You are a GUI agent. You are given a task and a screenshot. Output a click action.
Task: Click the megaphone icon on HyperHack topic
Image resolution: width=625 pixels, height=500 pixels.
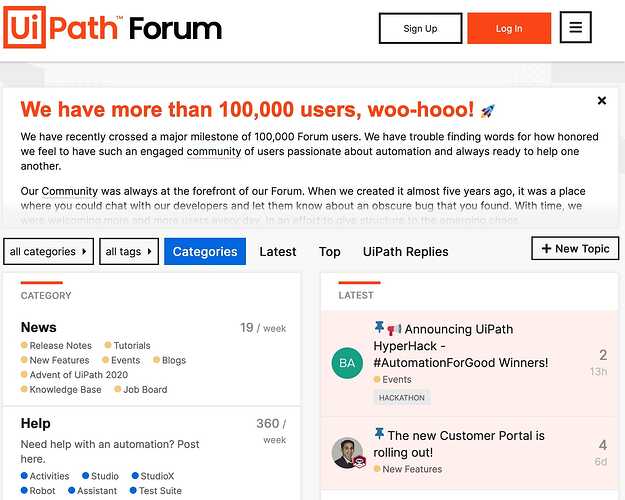(394, 329)
